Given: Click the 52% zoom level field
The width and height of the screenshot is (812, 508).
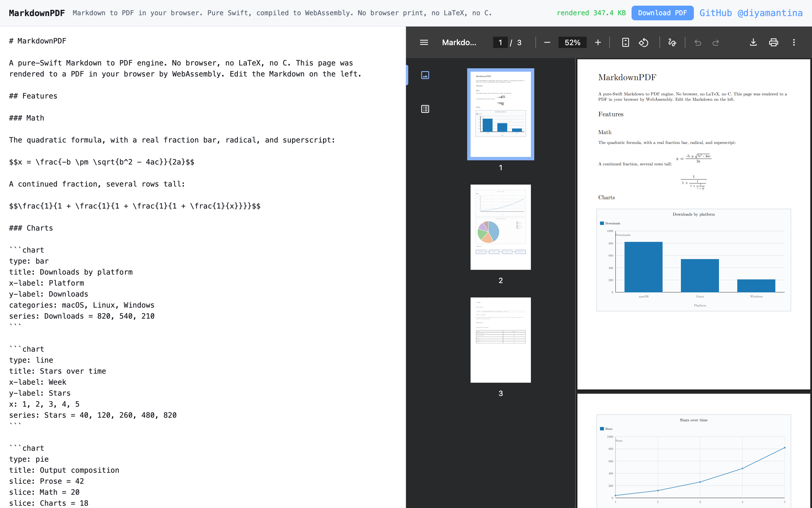Looking at the screenshot, I should click(x=572, y=42).
